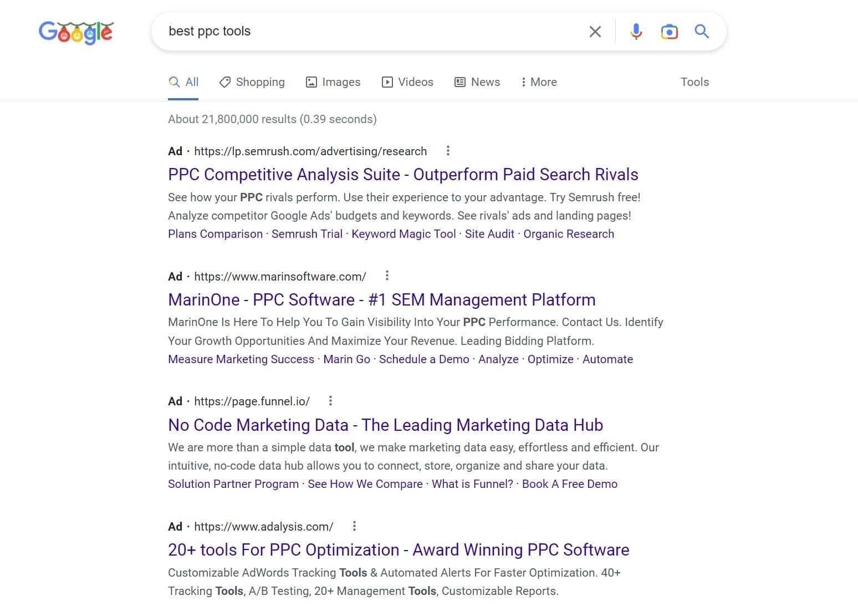Screen dimensions: 858x616
Task: Clear the search box with the X icon
Action: coord(595,32)
